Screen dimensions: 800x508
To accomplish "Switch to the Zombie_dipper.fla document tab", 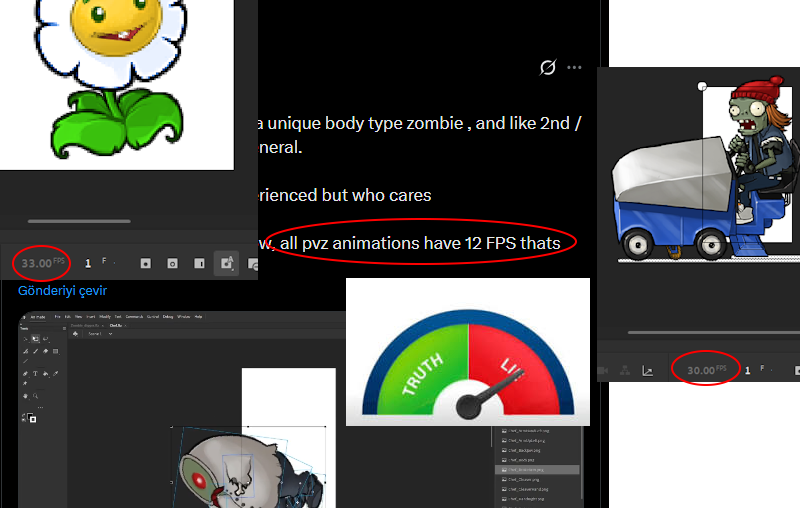I will click(85, 325).
